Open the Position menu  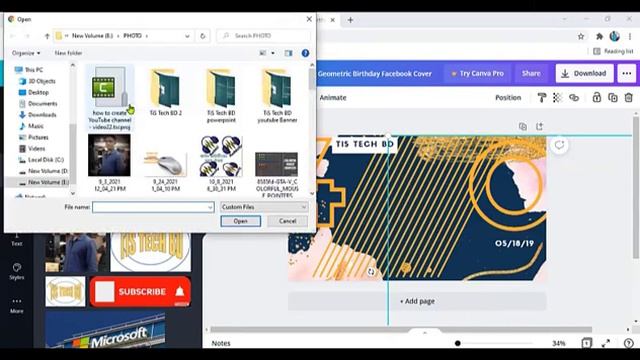pos(508,98)
